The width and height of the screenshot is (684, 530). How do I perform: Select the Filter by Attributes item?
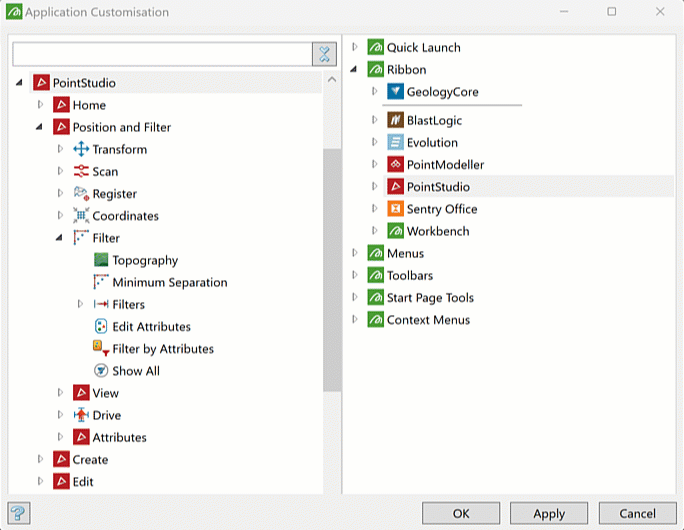click(163, 349)
